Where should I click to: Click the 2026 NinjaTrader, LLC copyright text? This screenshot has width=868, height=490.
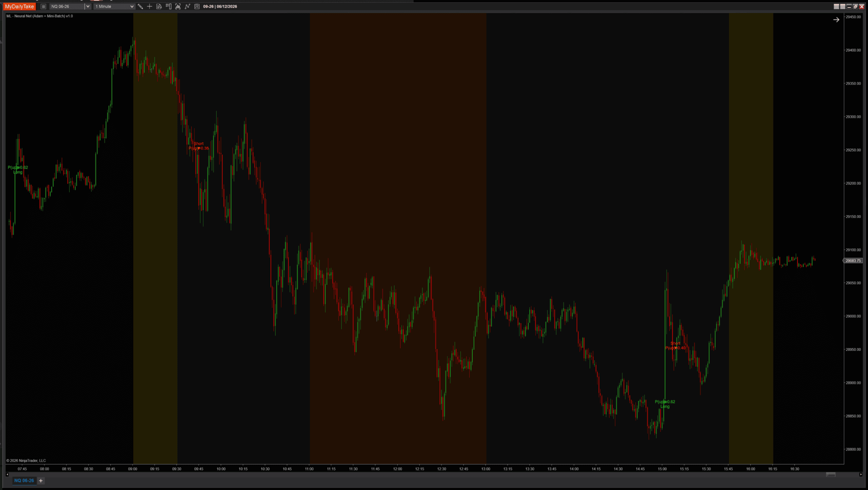[x=26, y=461]
